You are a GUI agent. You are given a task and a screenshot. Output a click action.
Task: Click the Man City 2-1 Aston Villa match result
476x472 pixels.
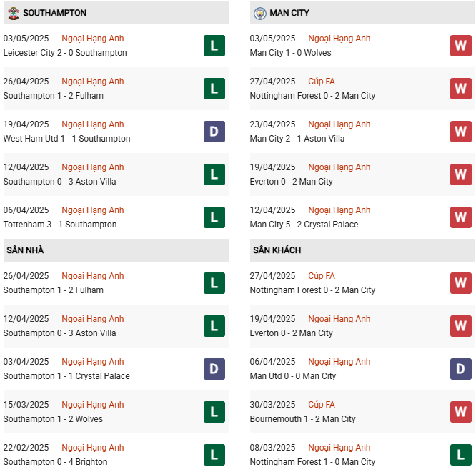click(297, 139)
